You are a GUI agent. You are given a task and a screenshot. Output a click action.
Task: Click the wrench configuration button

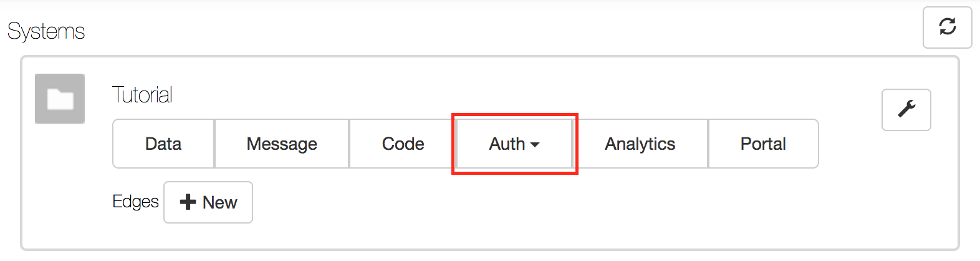(906, 110)
